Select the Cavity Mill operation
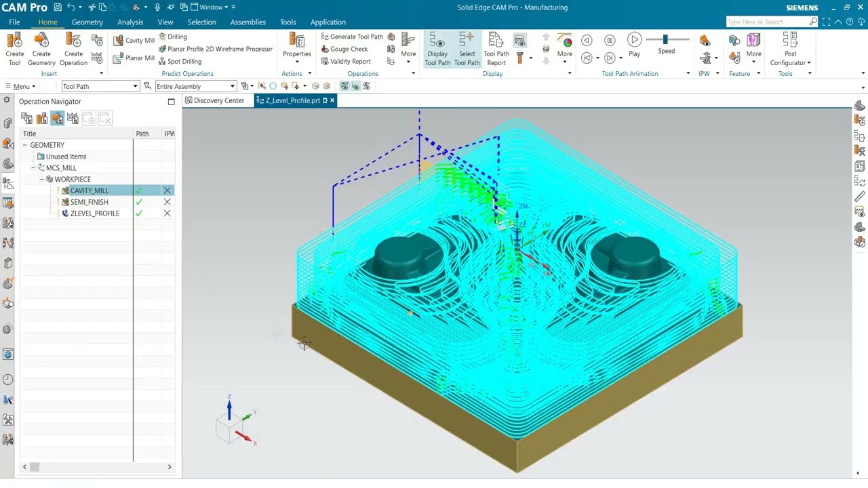 (134, 40)
